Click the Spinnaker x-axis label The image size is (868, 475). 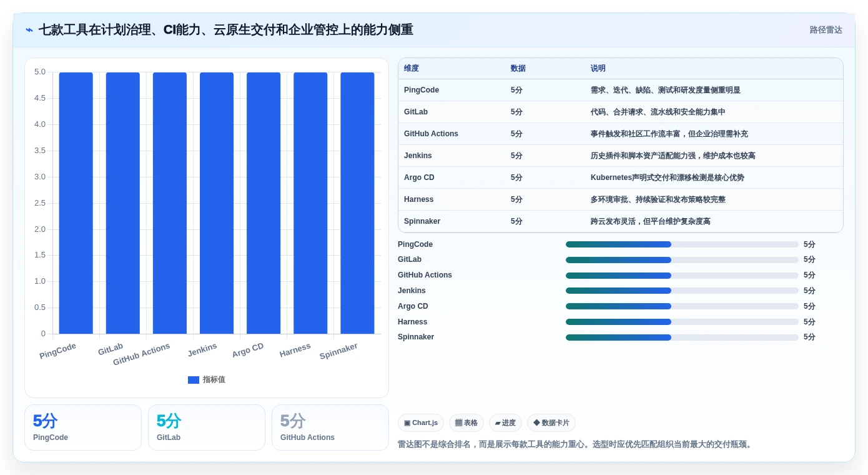click(x=338, y=351)
